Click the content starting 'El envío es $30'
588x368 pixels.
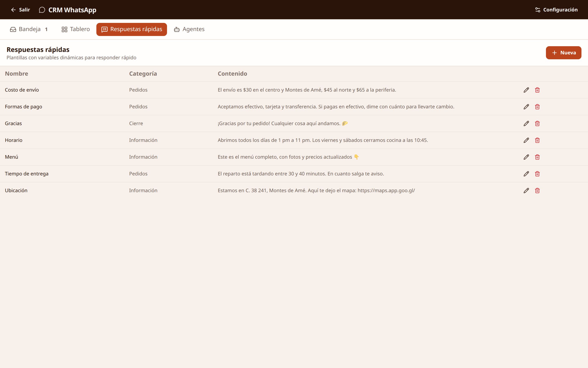pyautogui.click(x=307, y=90)
